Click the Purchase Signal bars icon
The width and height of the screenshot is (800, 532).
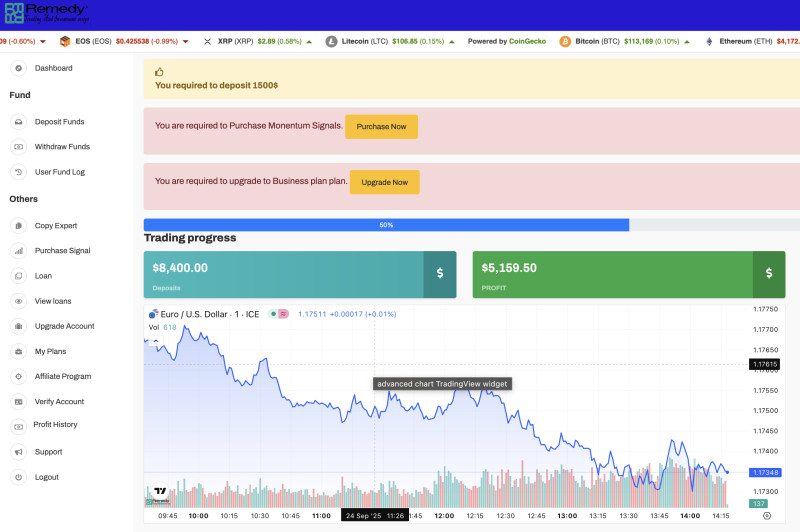(18, 251)
